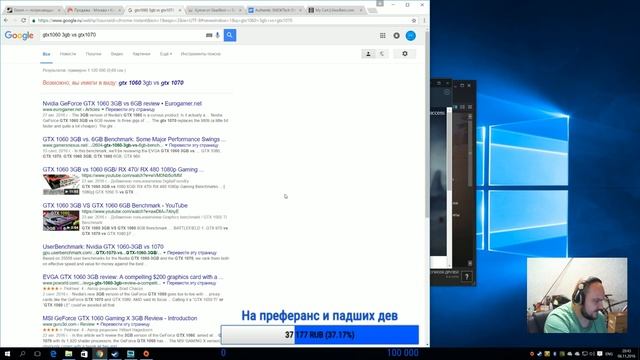Click the Chrome address bar URL
640x360 pixels.
pyautogui.click(x=165, y=20)
